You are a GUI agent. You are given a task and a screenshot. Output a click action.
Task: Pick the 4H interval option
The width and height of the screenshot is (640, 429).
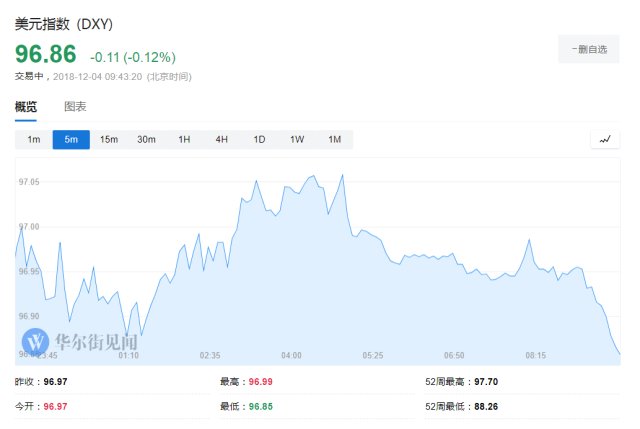coord(222,140)
